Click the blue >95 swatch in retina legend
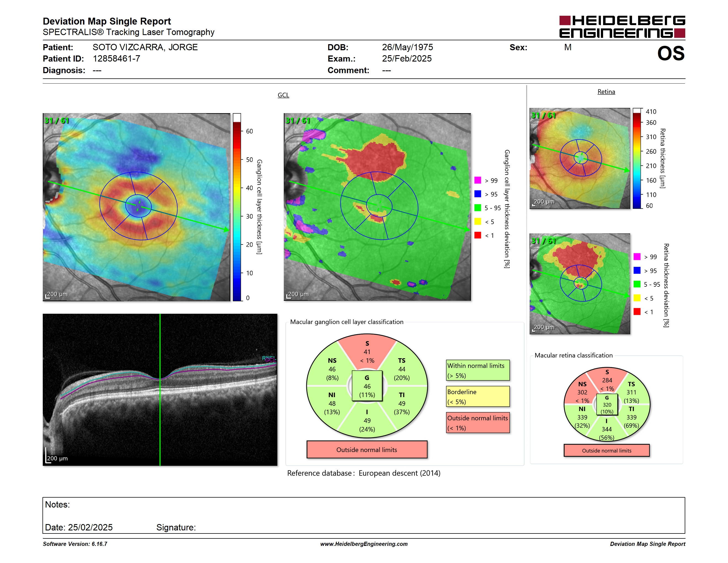Image resolution: width=728 pixels, height=563 pixels. [x=637, y=270]
